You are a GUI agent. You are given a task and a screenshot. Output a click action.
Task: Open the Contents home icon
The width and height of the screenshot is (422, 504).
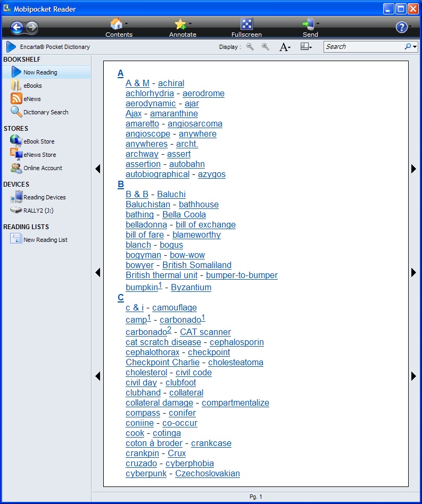[117, 24]
